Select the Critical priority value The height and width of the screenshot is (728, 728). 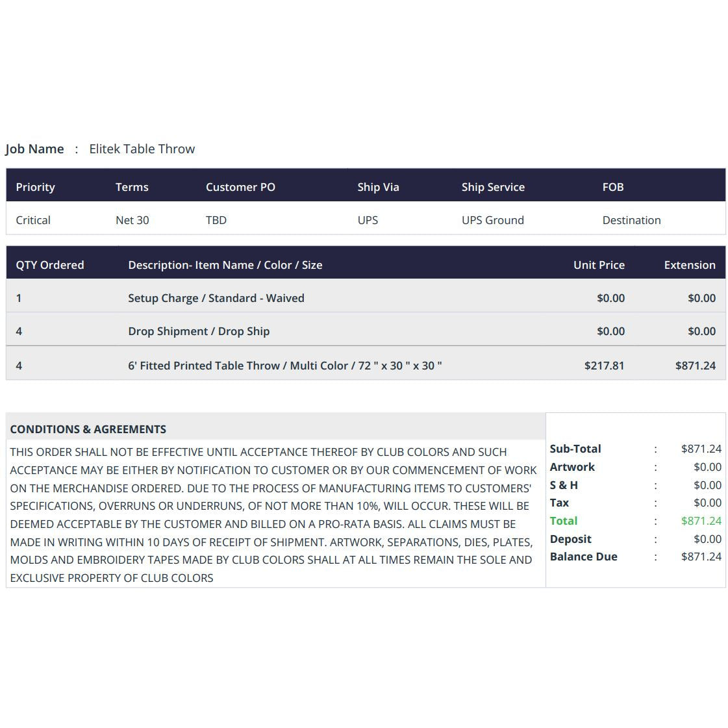coord(33,220)
